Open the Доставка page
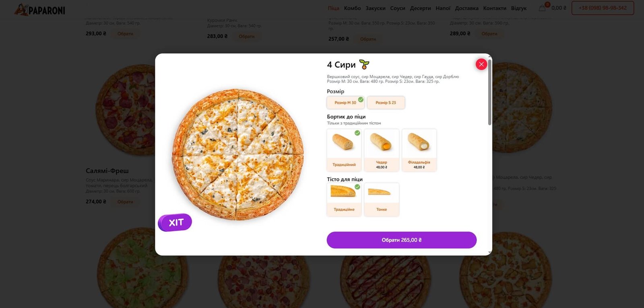This screenshot has height=308, width=644. [x=466, y=8]
